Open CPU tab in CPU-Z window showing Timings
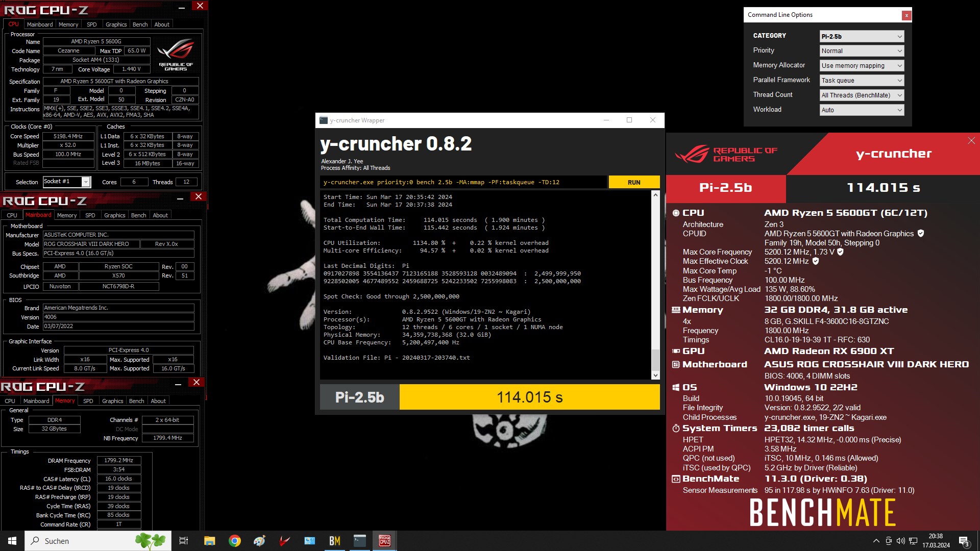 coord(10,401)
